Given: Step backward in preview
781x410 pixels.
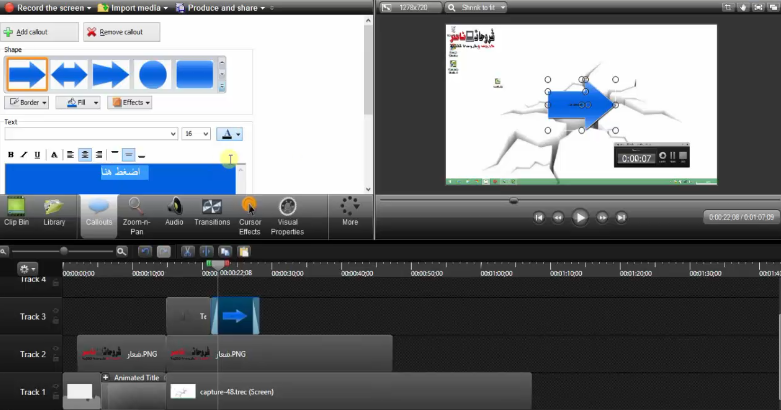Looking at the screenshot, I should tap(558, 217).
